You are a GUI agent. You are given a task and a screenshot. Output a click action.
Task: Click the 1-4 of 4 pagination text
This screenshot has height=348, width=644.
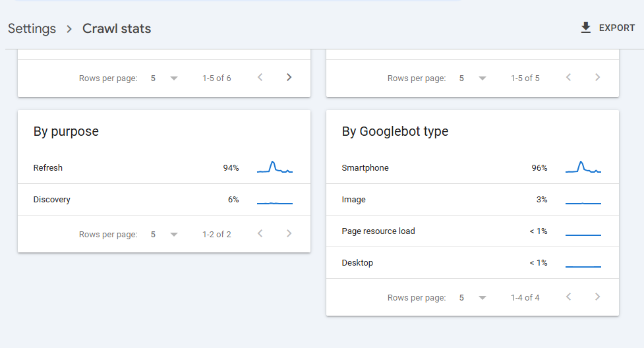click(525, 297)
